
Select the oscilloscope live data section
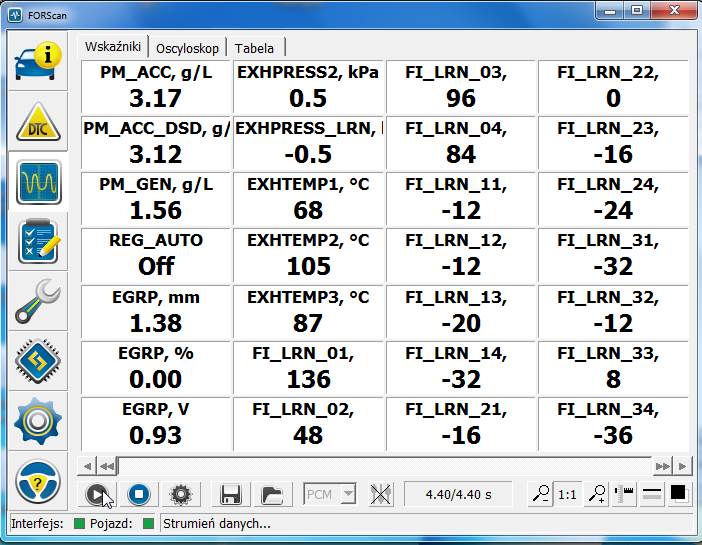point(38,182)
